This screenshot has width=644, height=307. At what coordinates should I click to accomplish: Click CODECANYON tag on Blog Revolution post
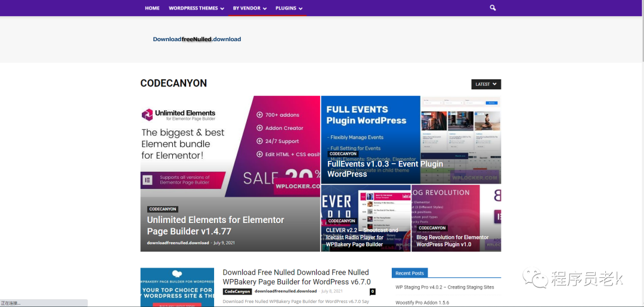pos(432,228)
